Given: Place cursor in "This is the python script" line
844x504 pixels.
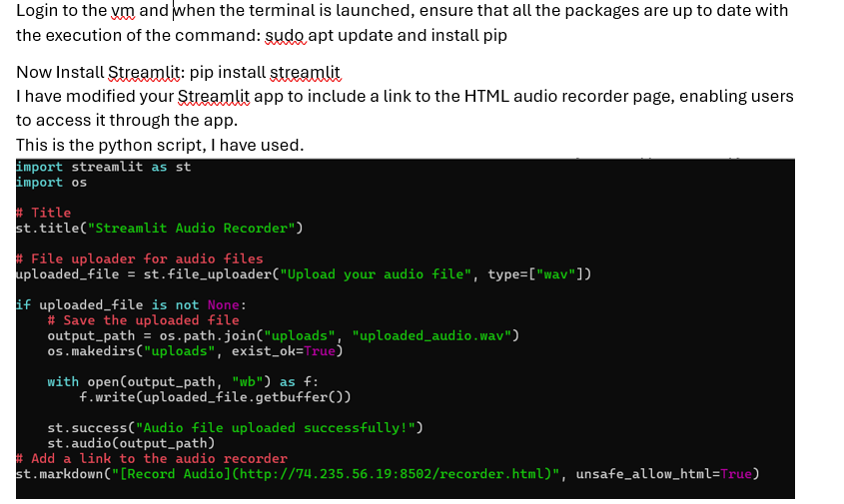Looking at the screenshot, I should (x=160, y=146).
